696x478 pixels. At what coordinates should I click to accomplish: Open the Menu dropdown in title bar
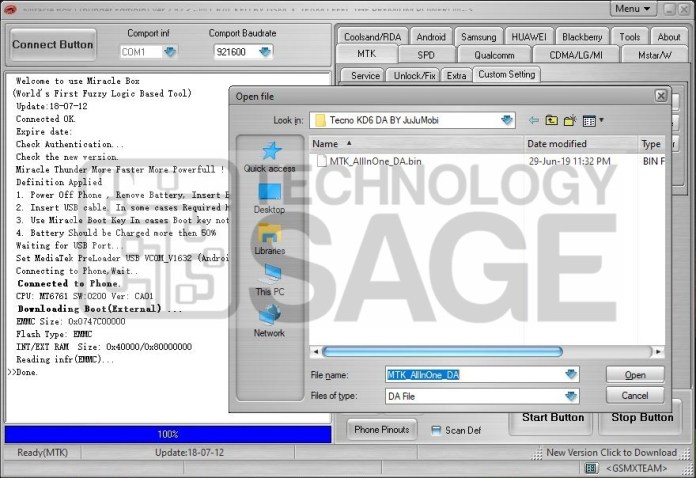coord(633,8)
